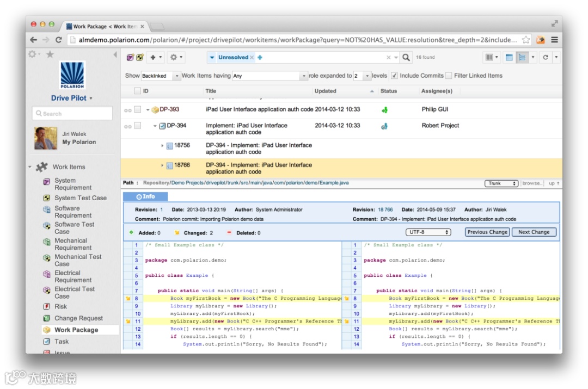Screen dimensions: 588x389
Task: Clear the query field with the X
Action: [389, 57]
